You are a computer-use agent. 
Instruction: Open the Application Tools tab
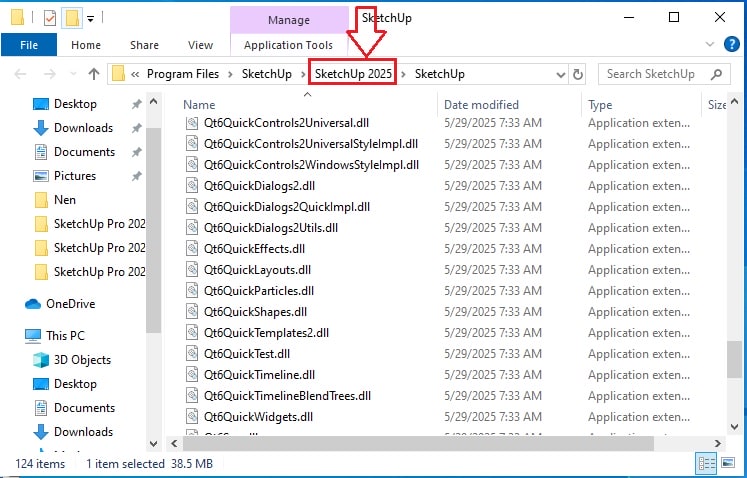(288, 45)
